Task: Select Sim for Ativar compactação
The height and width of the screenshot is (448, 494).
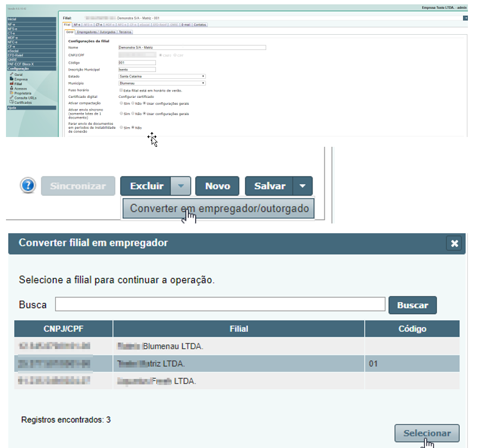Action: [x=121, y=103]
